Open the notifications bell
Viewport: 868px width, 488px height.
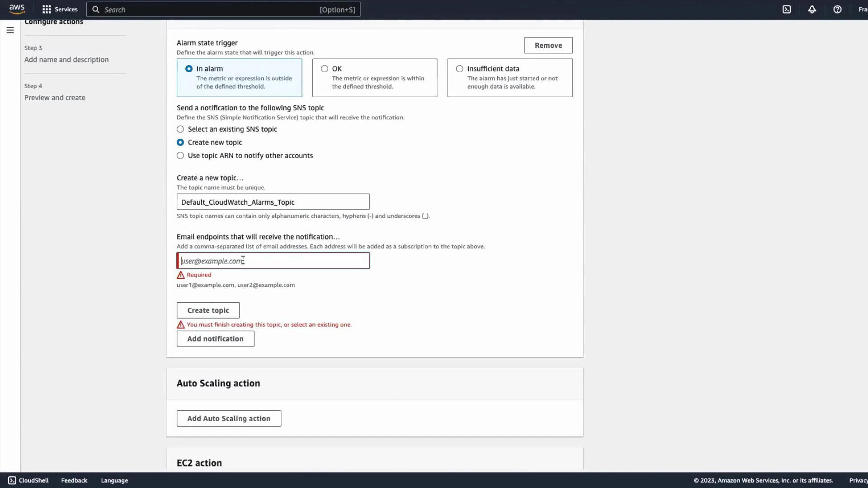tap(812, 9)
